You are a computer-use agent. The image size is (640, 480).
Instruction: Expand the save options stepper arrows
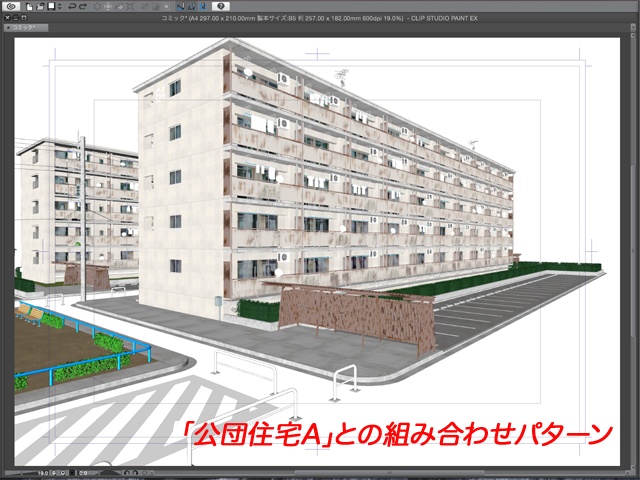60,6
